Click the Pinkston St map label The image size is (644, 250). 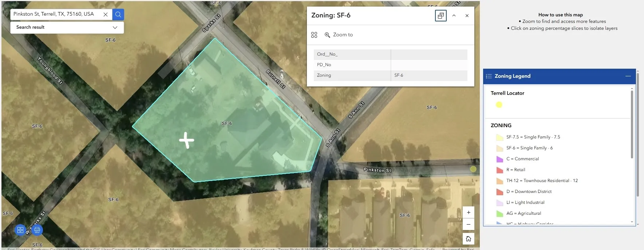377,170
